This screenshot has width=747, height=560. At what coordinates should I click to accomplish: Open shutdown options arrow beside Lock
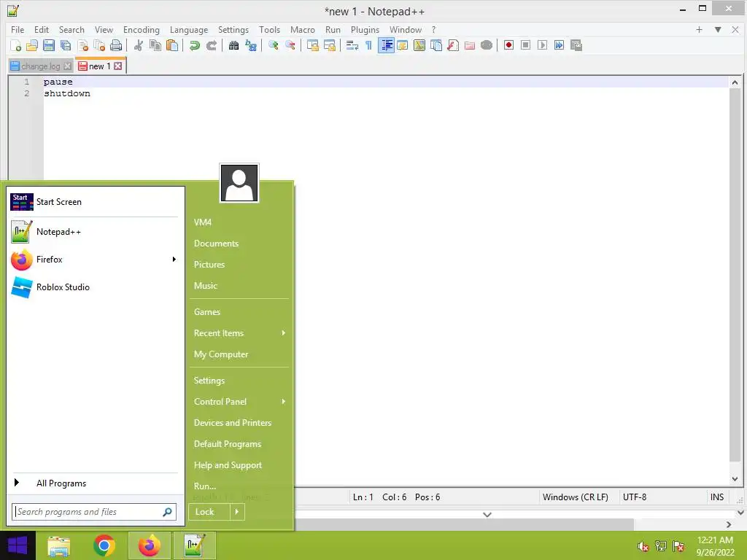237,512
